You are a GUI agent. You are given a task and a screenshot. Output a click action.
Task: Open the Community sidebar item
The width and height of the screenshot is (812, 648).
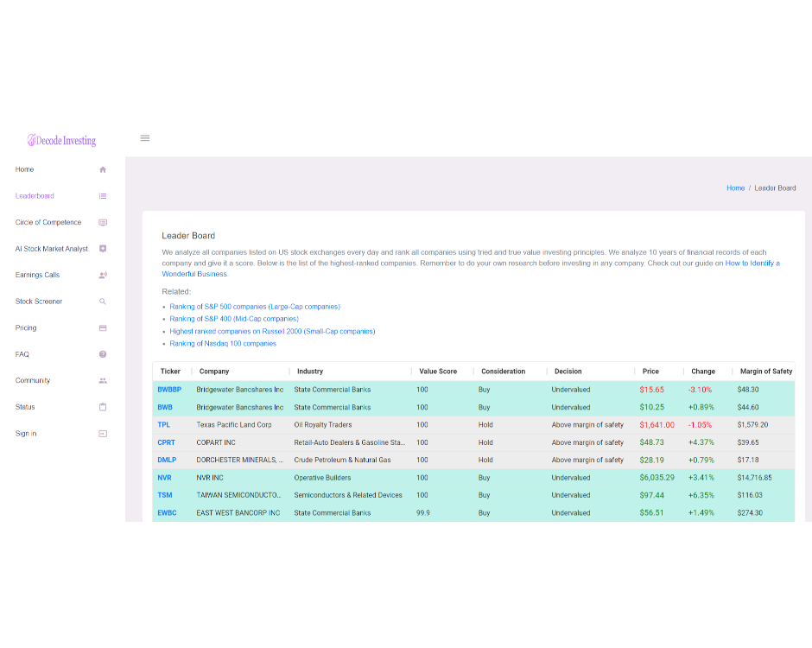[x=33, y=380]
